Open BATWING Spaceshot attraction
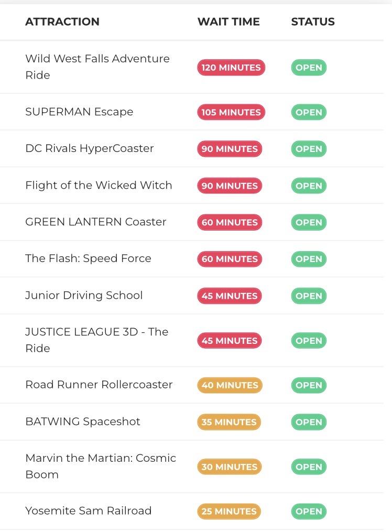Screen dimensions: 392x532 83,421
